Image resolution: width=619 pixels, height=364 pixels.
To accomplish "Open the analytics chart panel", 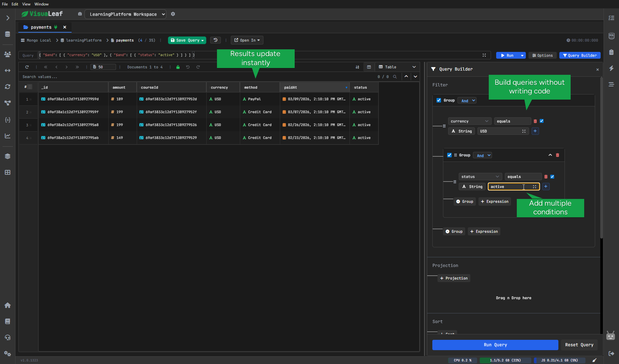I will [8, 136].
